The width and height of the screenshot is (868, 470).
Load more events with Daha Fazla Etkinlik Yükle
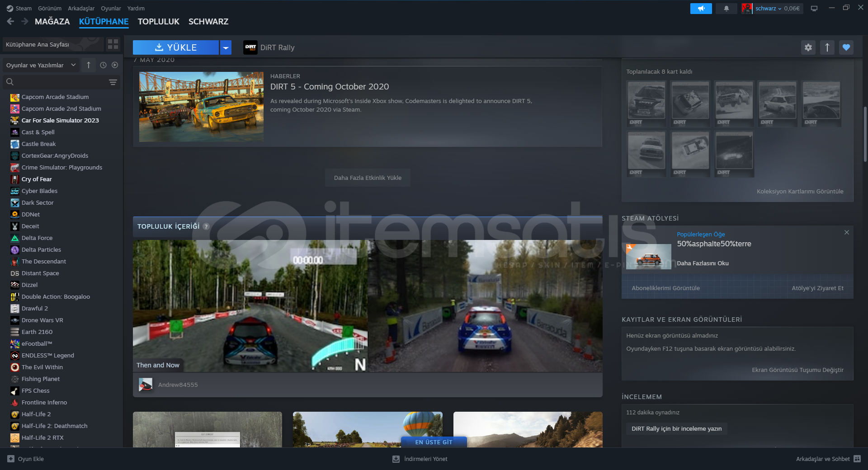(x=368, y=178)
